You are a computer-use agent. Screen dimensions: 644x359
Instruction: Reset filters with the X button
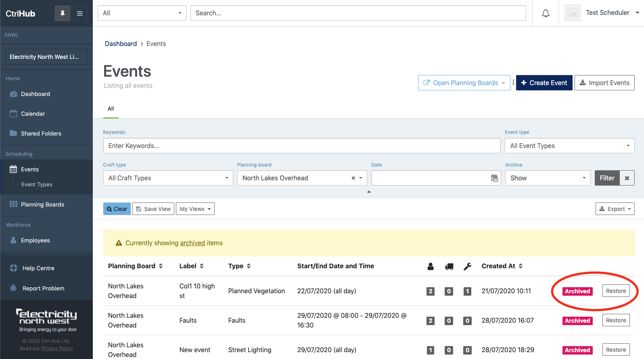(x=627, y=178)
